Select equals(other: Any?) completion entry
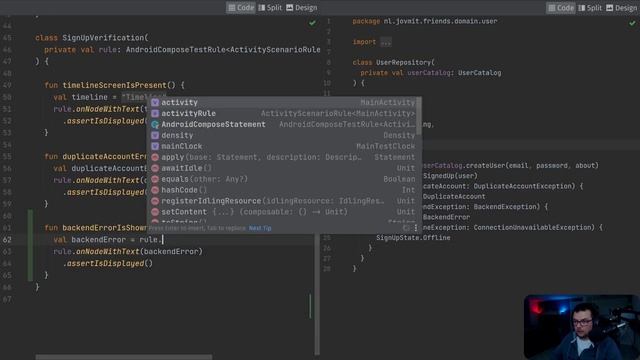The width and height of the screenshot is (640, 360). [283, 179]
